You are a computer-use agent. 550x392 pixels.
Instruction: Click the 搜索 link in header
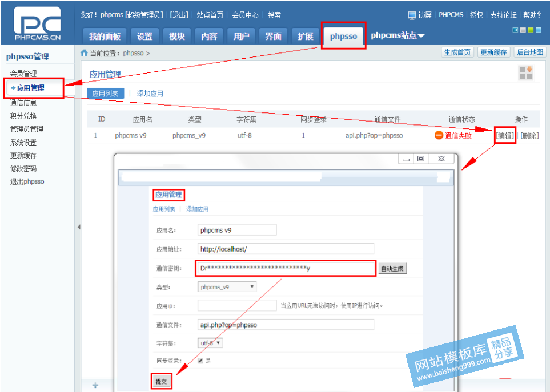[274, 15]
